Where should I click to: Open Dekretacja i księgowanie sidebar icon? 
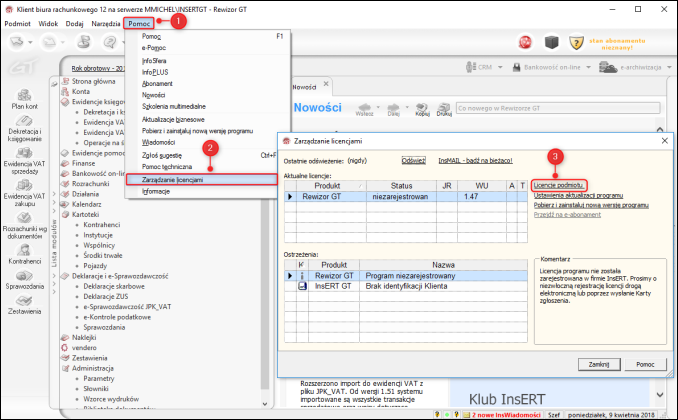[x=24, y=121]
